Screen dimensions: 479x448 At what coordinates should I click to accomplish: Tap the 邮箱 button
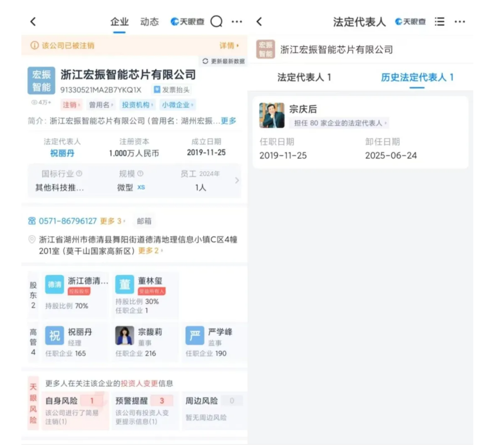pyautogui.click(x=144, y=221)
